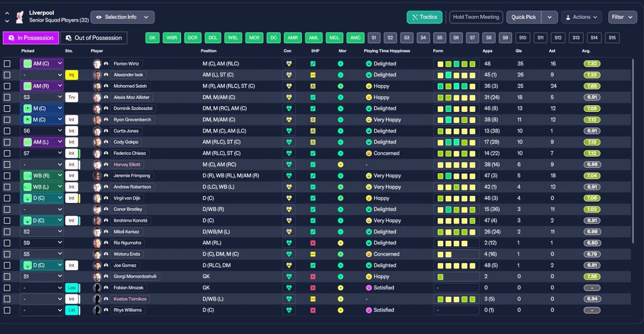Click the Trv status badge for Mac Allister
This screenshot has width=644, height=334.
[x=71, y=97]
